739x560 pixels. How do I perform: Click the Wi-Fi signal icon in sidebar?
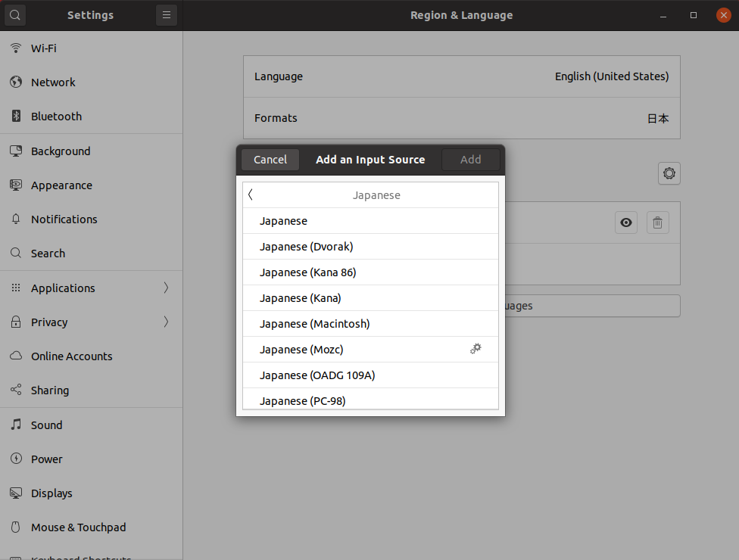click(x=16, y=48)
